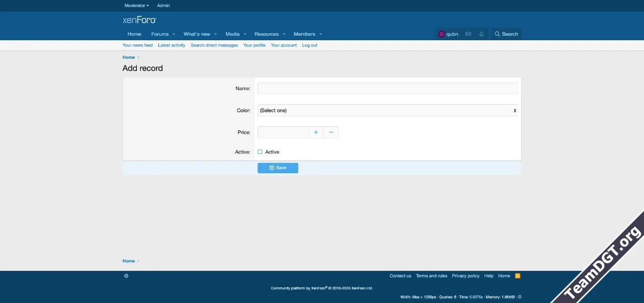The width and height of the screenshot is (644, 303).
Task: Click the style chooser gear icon
Action: click(126, 276)
